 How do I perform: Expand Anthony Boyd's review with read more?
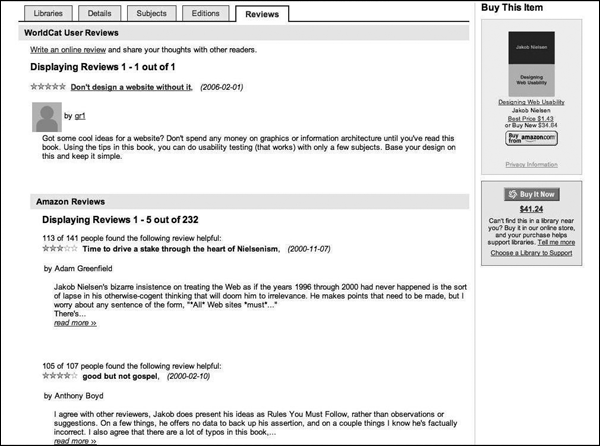click(x=75, y=440)
